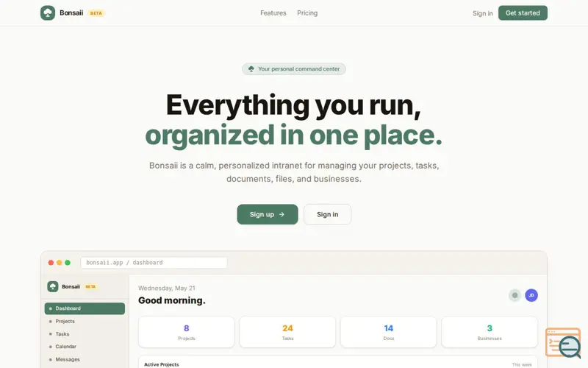
Task: Click the yellow dot in mock browser window
Action: 60,263
